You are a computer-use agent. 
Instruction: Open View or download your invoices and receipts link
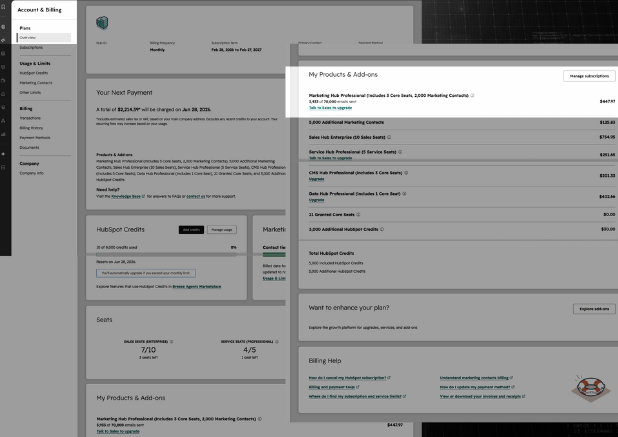[x=480, y=396]
